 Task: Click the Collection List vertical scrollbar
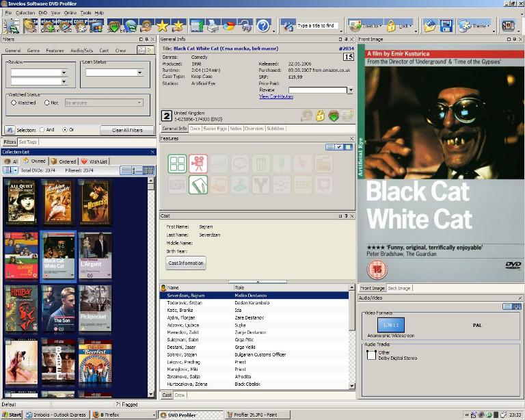click(x=150, y=287)
